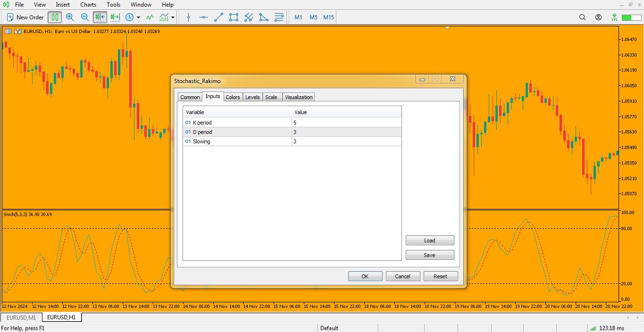Expand the timeframe clock dropdown arrow
This screenshot has height=332, width=644.
point(138,17)
